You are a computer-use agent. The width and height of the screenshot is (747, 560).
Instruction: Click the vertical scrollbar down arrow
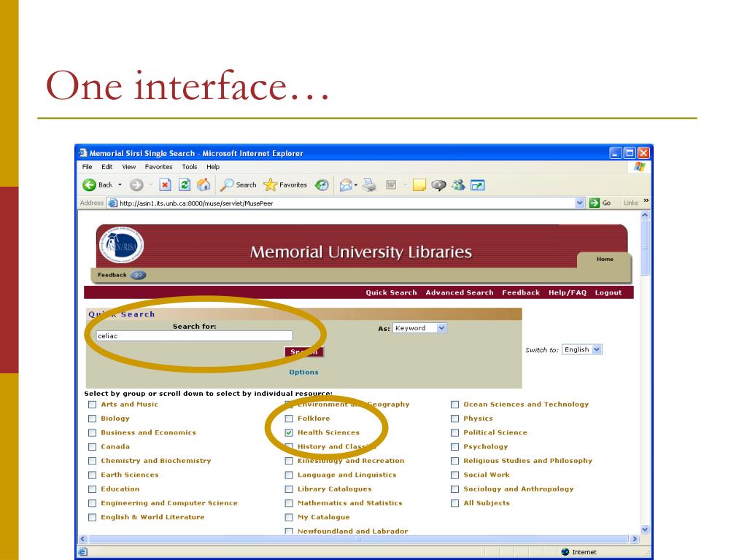point(645,529)
